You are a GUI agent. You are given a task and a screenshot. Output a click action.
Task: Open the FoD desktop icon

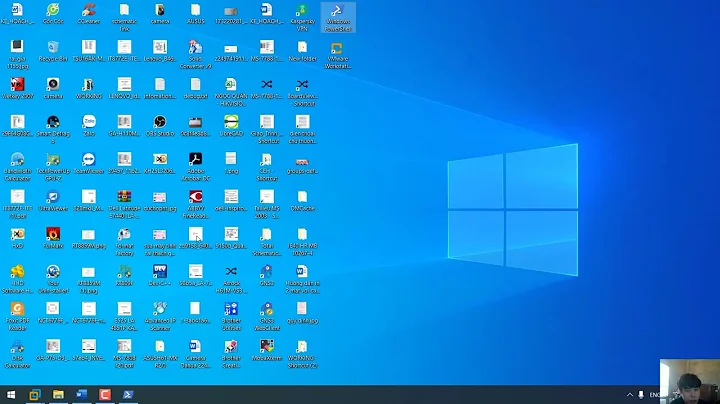tap(17, 238)
